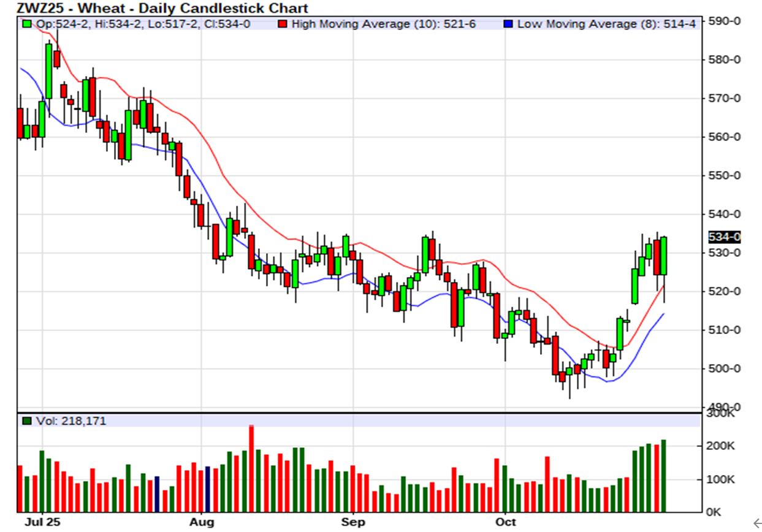Select the Sep date axis label
The image size is (762, 532).
(353, 522)
